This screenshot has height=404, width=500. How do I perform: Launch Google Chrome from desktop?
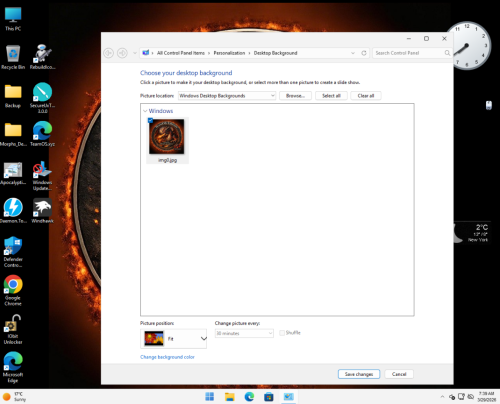point(13,290)
